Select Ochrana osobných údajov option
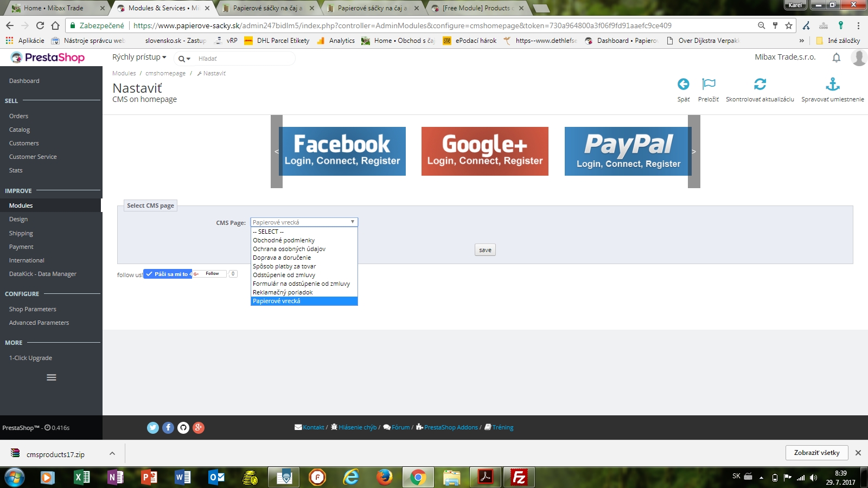The image size is (868, 488). (x=304, y=249)
